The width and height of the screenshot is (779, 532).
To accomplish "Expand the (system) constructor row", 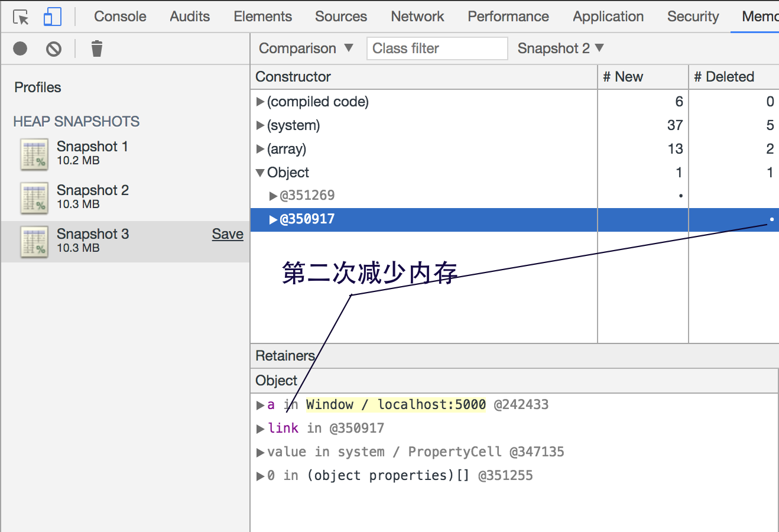I will 260,125.
